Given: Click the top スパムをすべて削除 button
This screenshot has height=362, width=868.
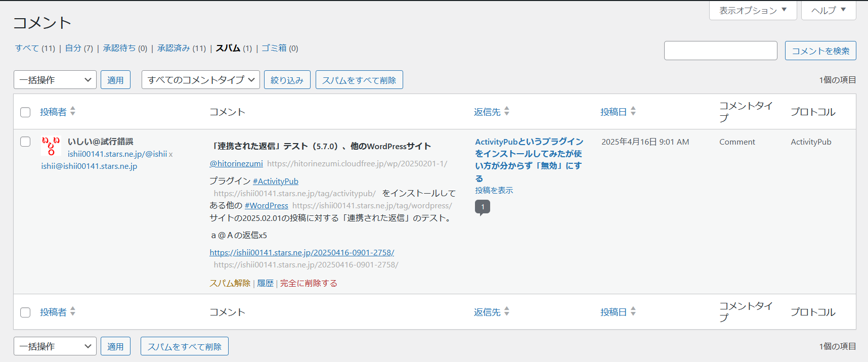Looking at the screenshot, I should (359, 80).
